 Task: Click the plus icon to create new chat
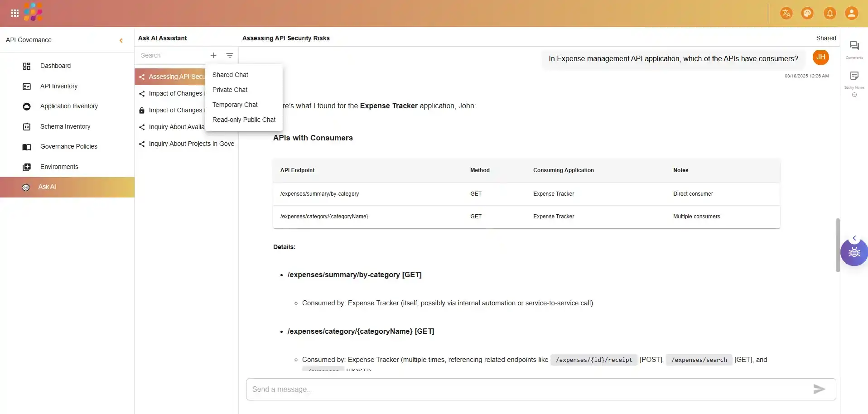213,55
